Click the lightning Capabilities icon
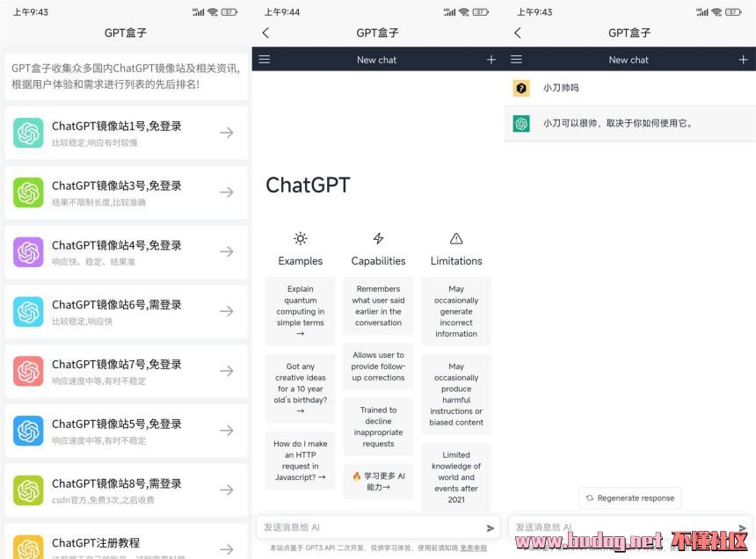Viewport: 756px width, 559px height. click(379, 238)
